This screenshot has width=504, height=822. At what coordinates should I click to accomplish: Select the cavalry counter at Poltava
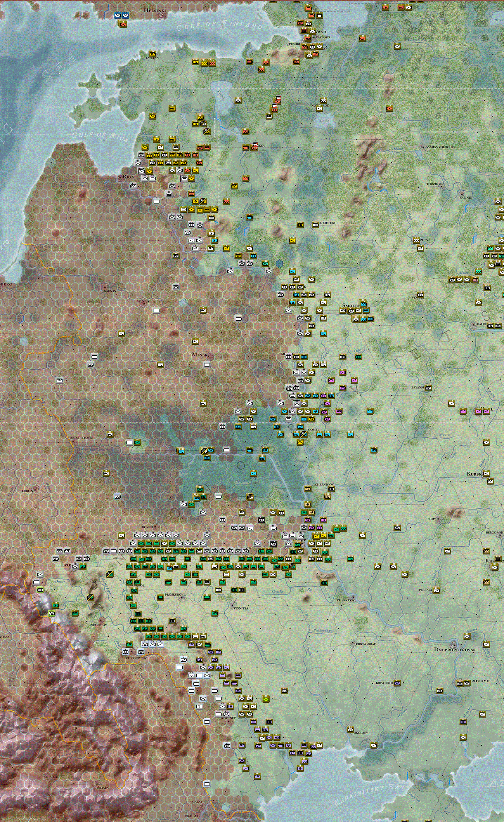[x=436, y=591]
